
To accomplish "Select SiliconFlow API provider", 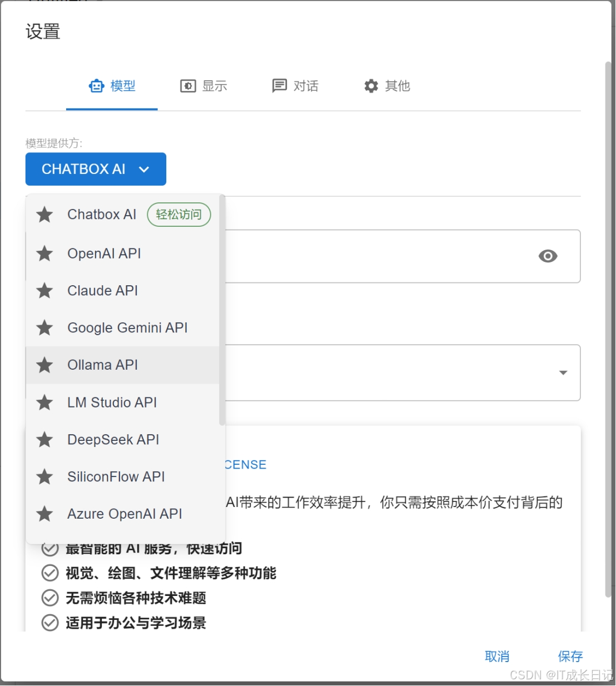I will tap(123, 477).
